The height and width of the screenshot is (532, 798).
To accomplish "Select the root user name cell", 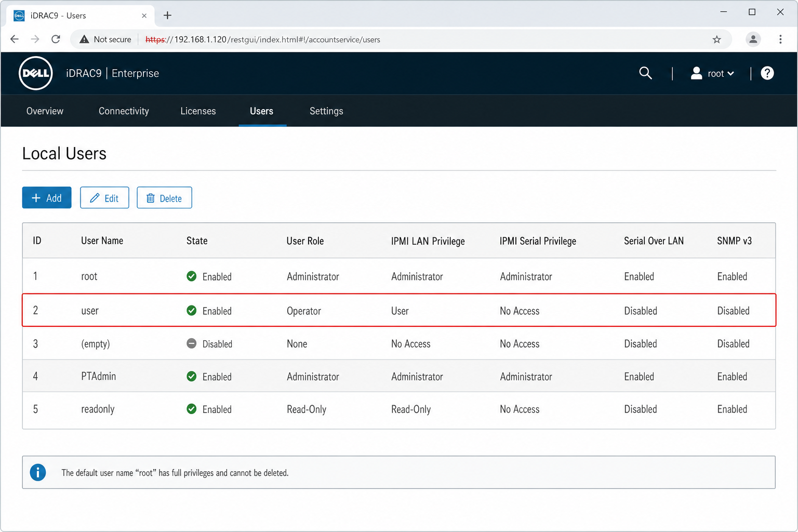I will coord(89,276).
